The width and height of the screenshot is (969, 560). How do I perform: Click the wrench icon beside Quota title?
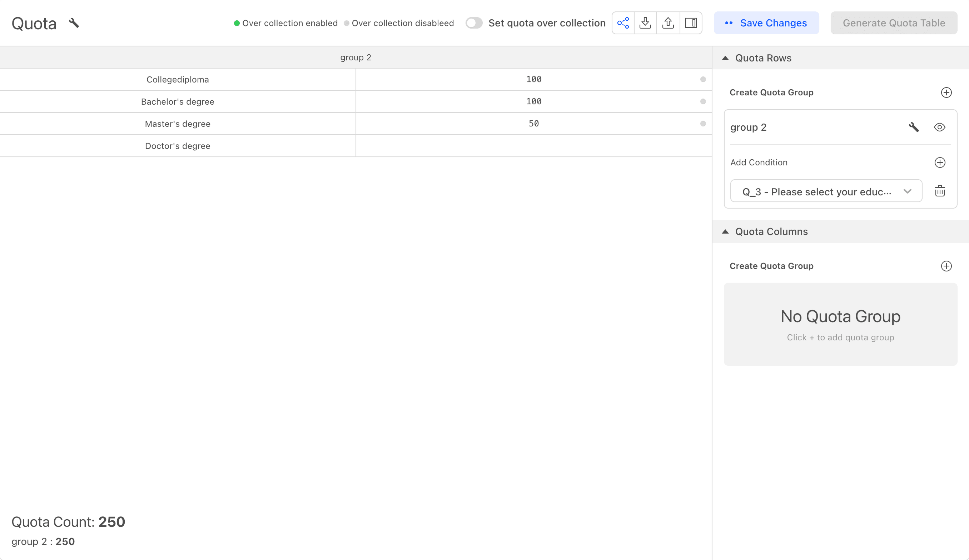click(74, 23)
